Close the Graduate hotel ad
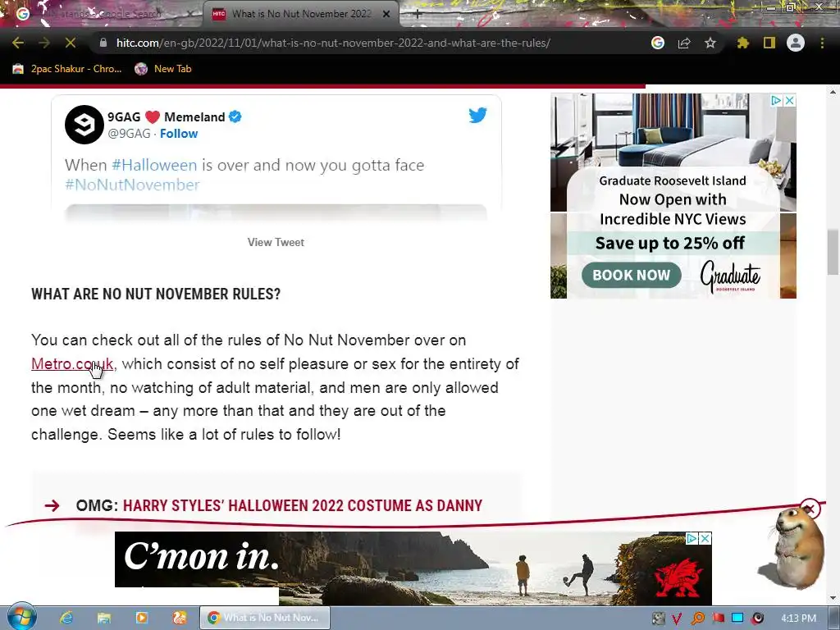840x630 pixels. 790,100
